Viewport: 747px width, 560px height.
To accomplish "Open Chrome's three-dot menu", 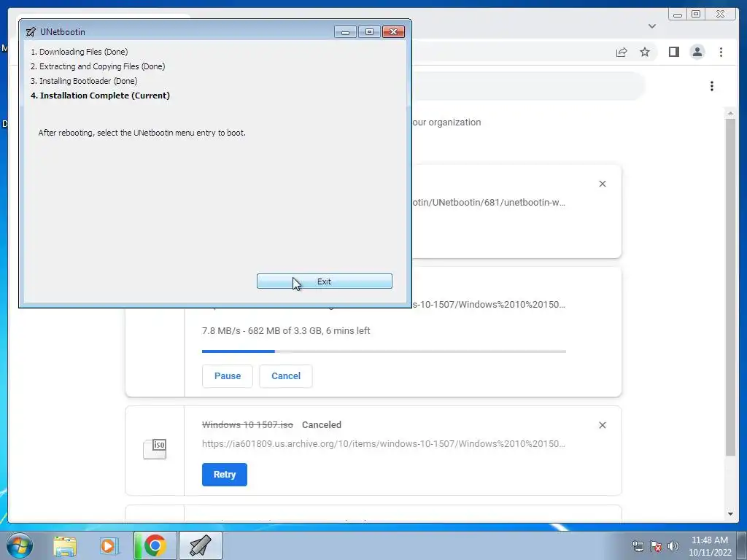I will pyautogui.click(x=721, y=52).
